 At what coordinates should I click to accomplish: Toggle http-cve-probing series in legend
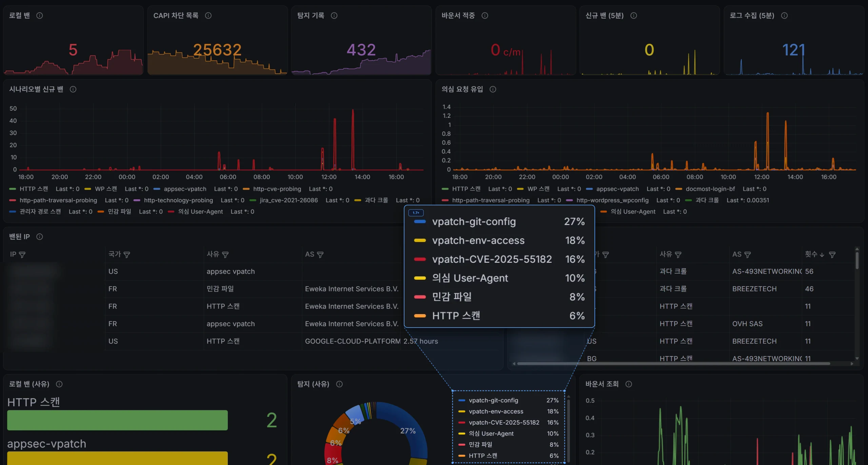[277, 189]
